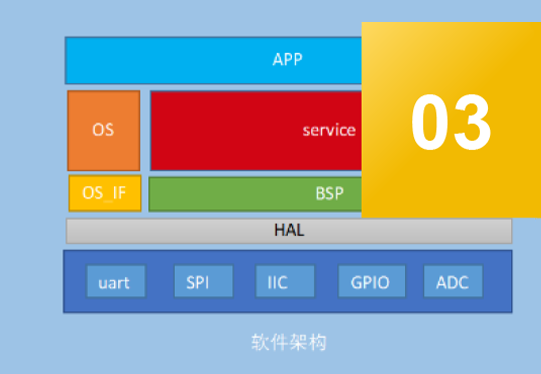Click the number 03 text
The height and width of the screenshot is (374, 541).
[451, 122]
